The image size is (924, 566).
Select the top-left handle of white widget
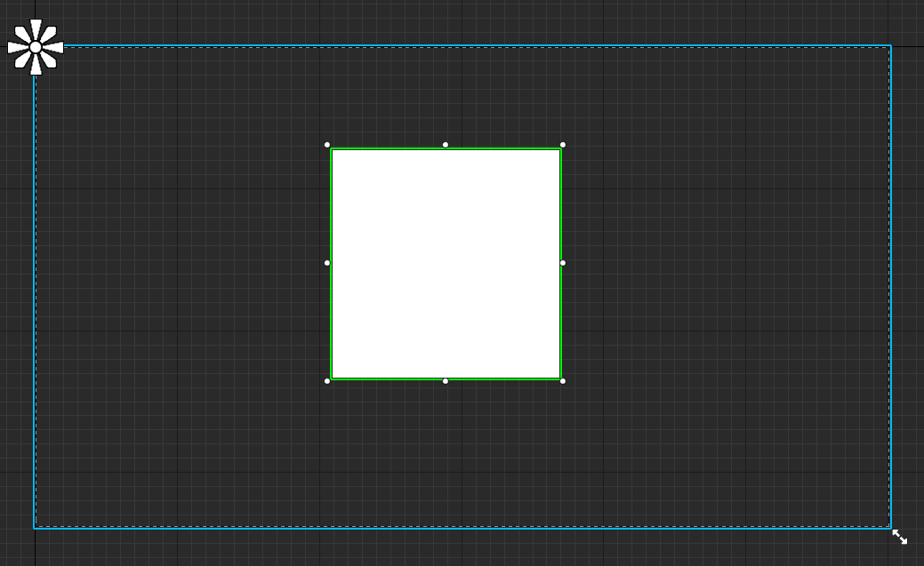click(327, 145)
